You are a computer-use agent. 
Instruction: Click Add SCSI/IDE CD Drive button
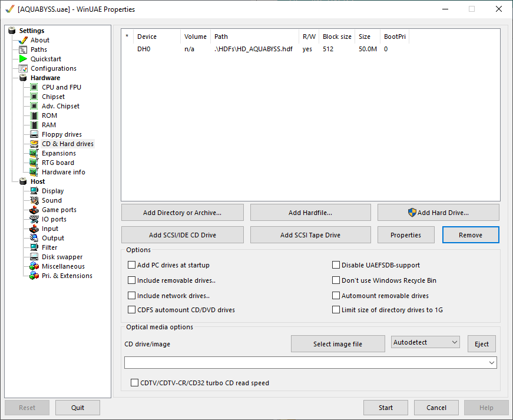[x=182, y=235]
